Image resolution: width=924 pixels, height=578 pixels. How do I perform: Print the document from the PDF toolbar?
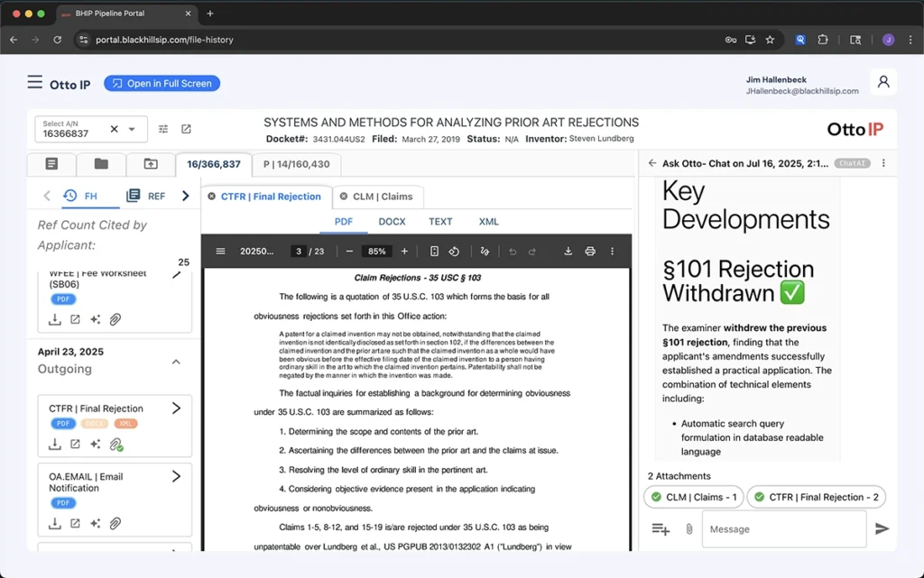(590, 252)
